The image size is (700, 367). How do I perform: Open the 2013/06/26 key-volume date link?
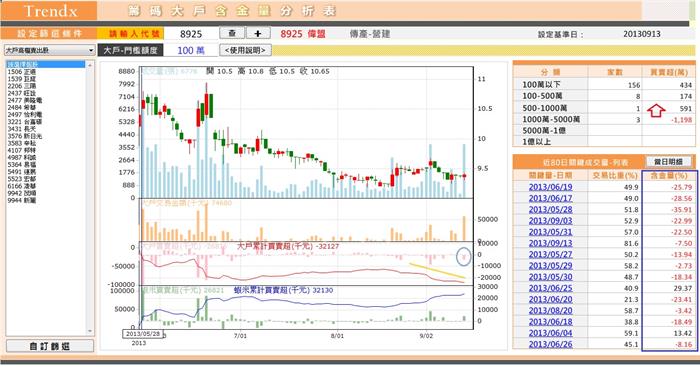click(550, 344)
